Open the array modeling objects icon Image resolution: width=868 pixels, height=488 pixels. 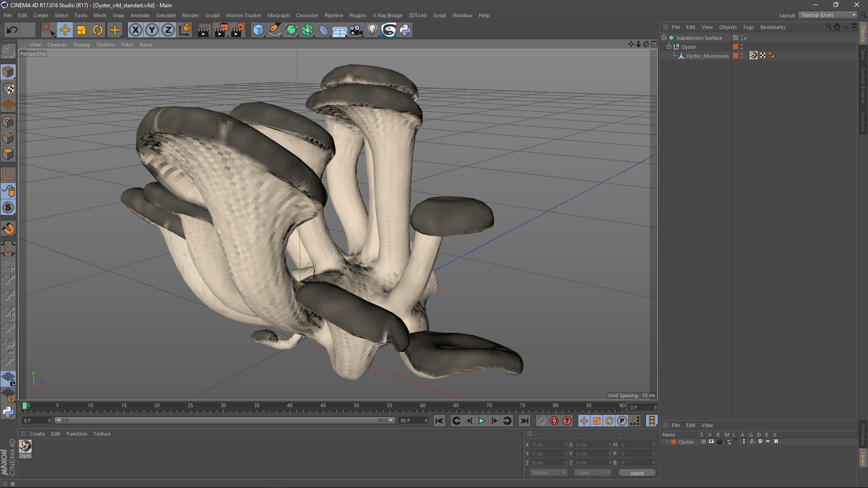tap(307, 30)
